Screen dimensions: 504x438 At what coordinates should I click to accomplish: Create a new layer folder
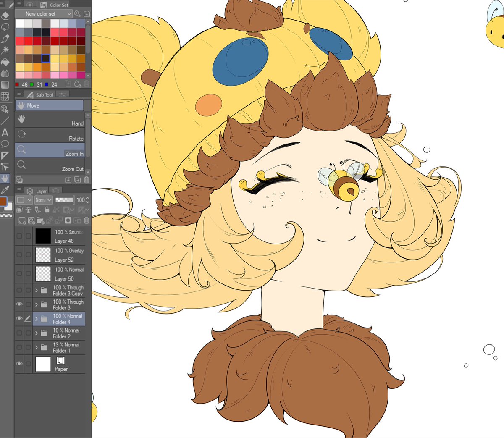40,220
